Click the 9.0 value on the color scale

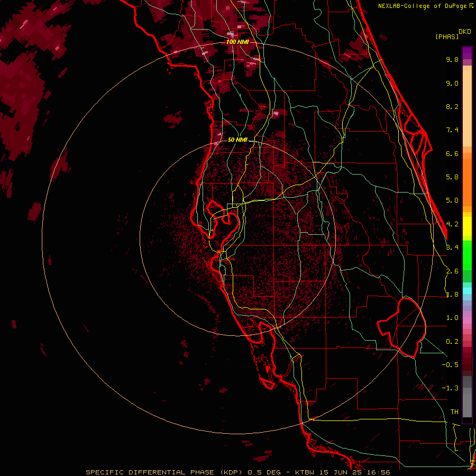[x=452, y=83]
